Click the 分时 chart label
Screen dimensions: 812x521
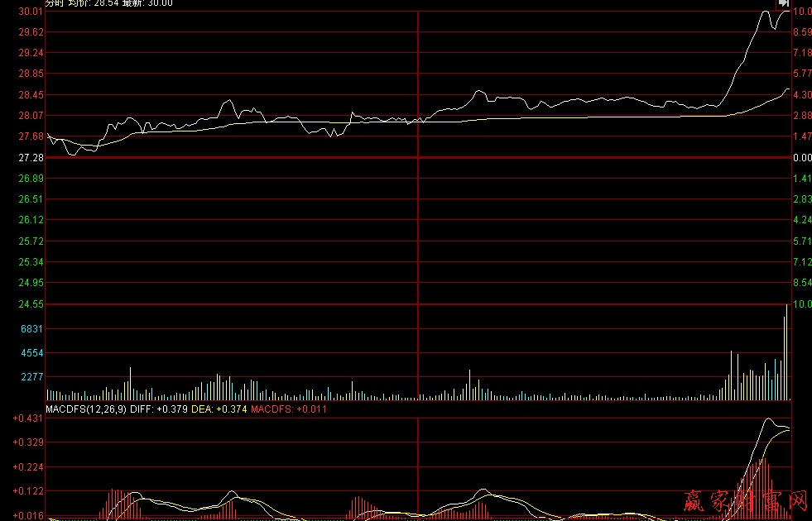[54, 2]
